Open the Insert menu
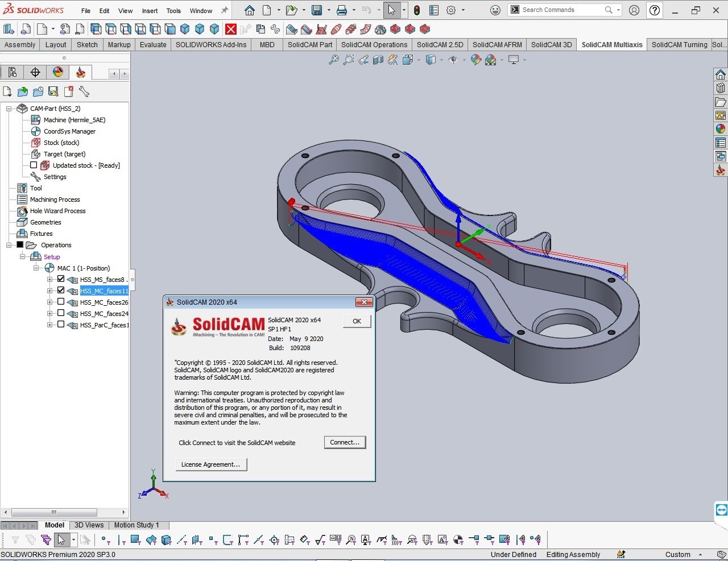Image resolution: width=728 pixels, height=561 pixels. pos(150,11)
